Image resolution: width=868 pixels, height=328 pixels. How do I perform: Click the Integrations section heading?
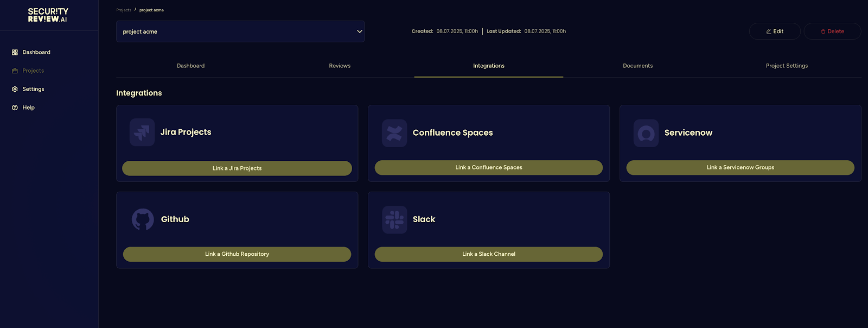pyautogui.click(x=139, y=93)
